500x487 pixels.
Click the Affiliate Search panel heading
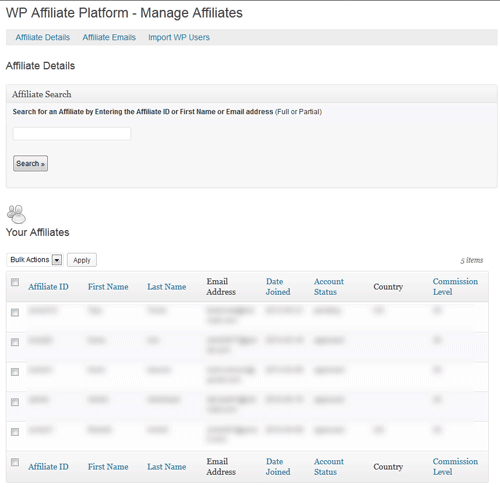42,94
